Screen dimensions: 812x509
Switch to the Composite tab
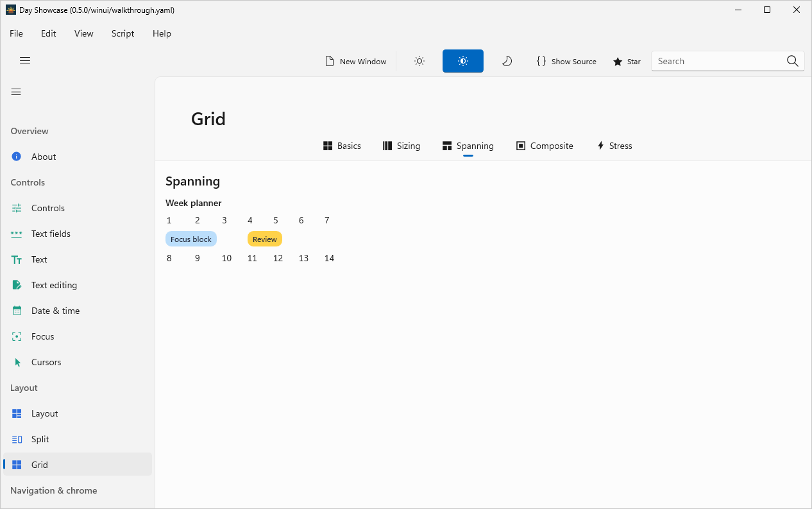[545, 146]
